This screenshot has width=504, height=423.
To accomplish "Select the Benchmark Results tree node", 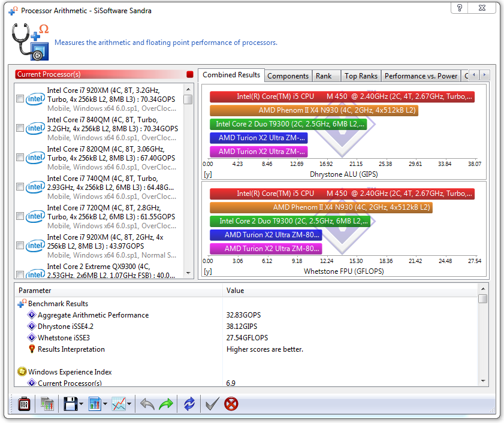I will [58, 304].
